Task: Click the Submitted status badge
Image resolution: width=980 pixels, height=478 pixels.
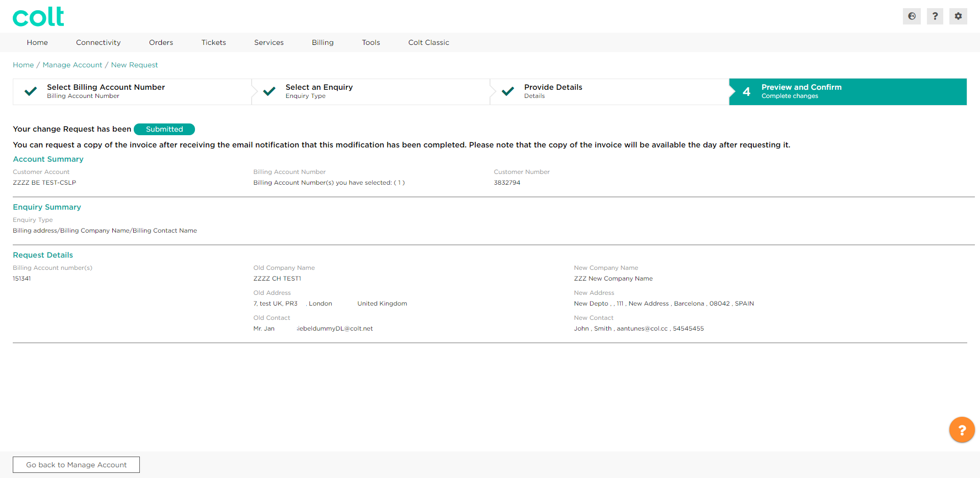Action: 164,129
